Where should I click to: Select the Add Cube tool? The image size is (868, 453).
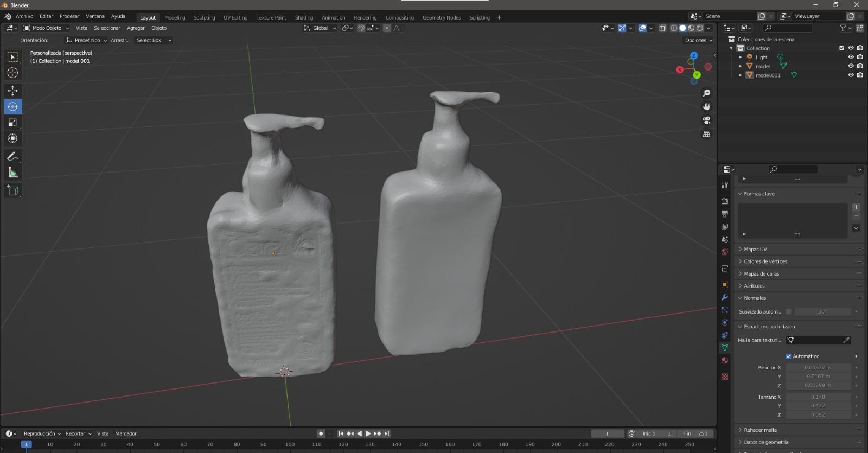tap(12, 190)
